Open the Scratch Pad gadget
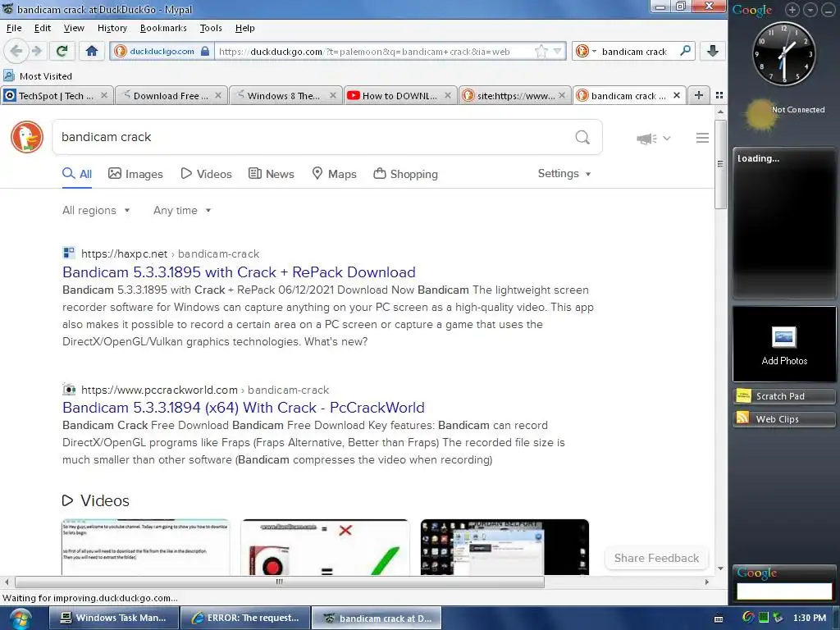 pos(783,396)
